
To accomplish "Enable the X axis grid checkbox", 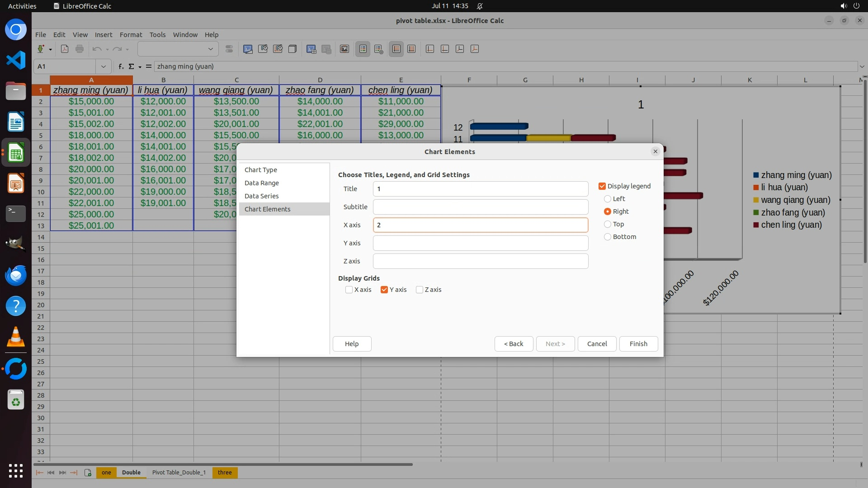I will [x=349, y=290].
